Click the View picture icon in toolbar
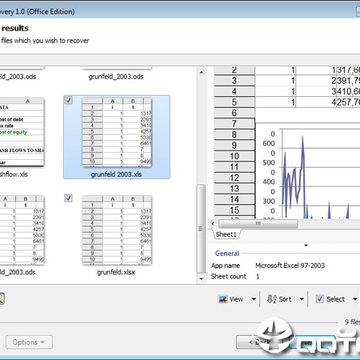 223,299
